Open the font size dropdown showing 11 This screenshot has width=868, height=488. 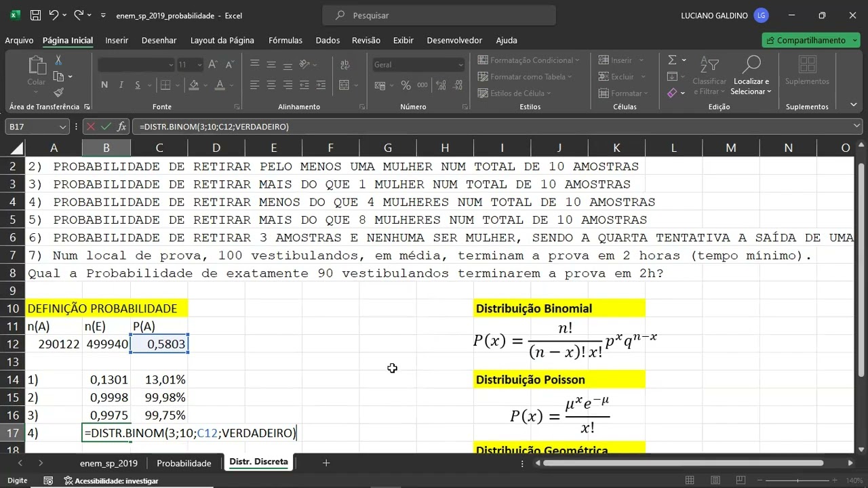(x=199, y=65)
